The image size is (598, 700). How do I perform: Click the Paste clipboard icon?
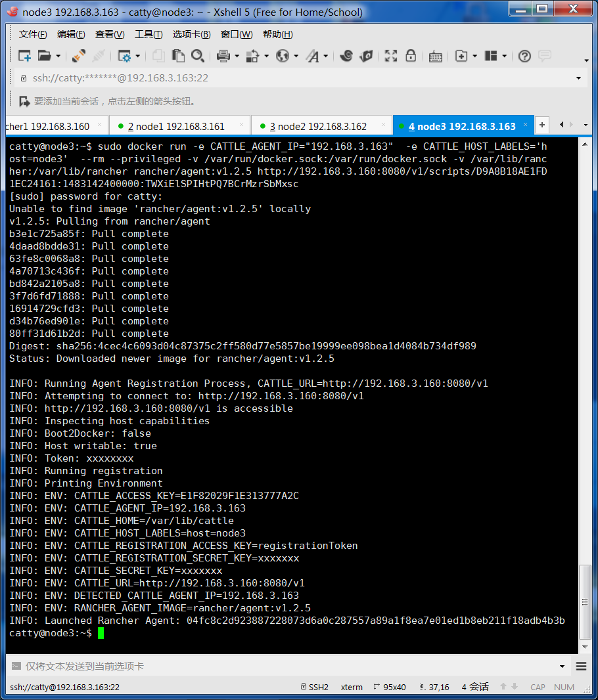pyautogui.click(x=178, y=56)
